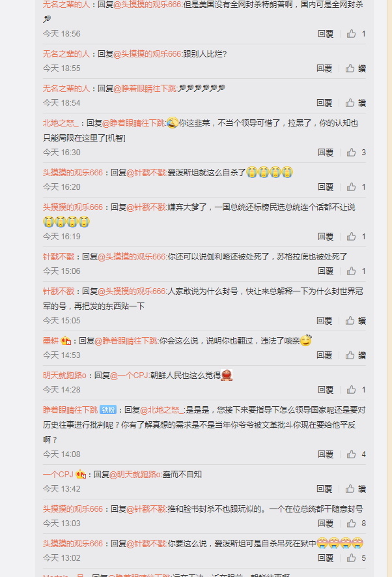Open 朋天就跑路o user profile
392x577 pixels.
64,376
